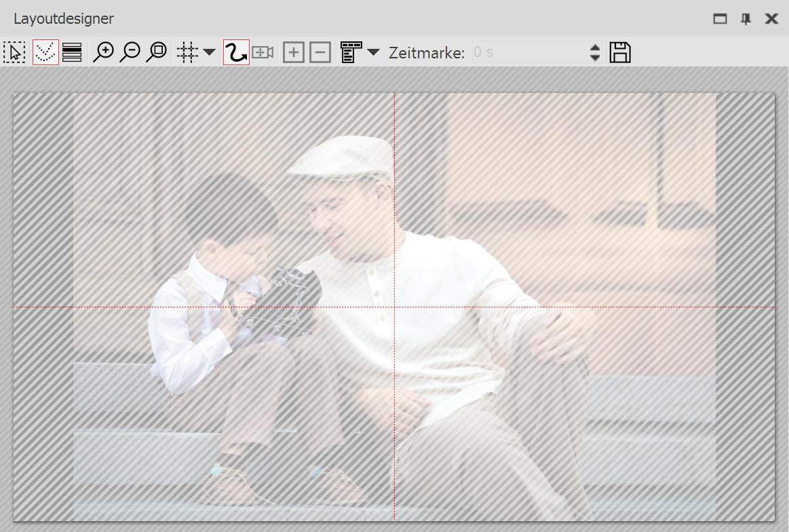Viewport: 789px width, 532px height.
Task: Enable the plus (add) toolbar button
Action: [x=293, y=52]
